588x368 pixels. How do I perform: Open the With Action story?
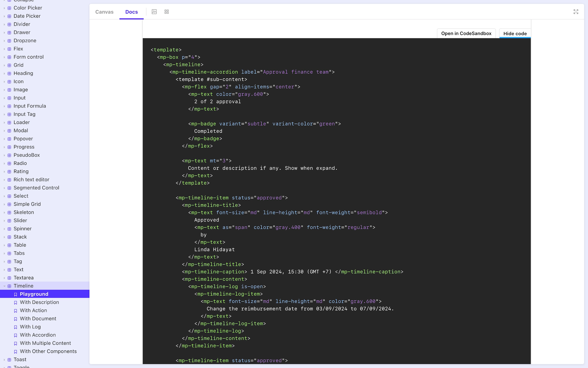click(x=34, y=311)
